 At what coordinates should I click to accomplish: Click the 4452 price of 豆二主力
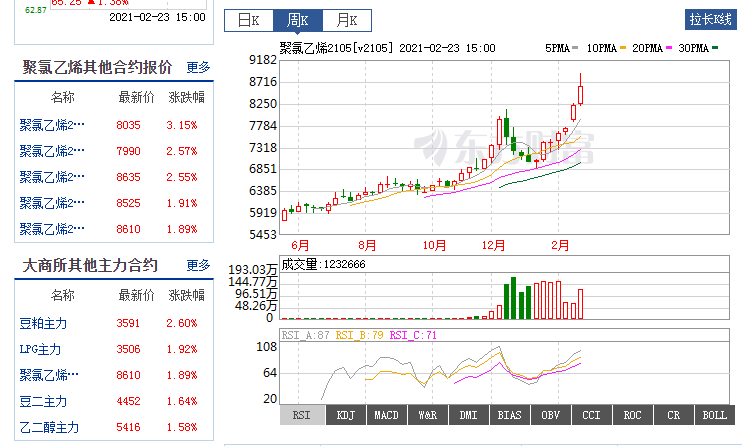[128, 401]
